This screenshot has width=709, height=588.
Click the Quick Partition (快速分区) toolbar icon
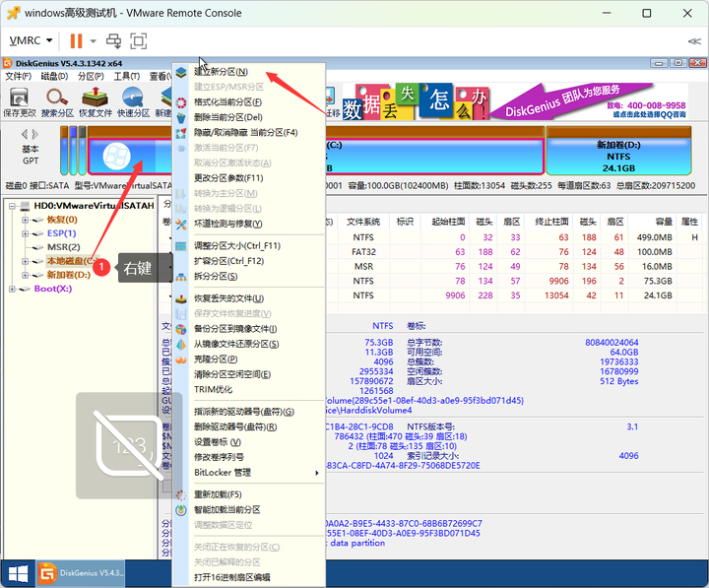tap(133, 102)
